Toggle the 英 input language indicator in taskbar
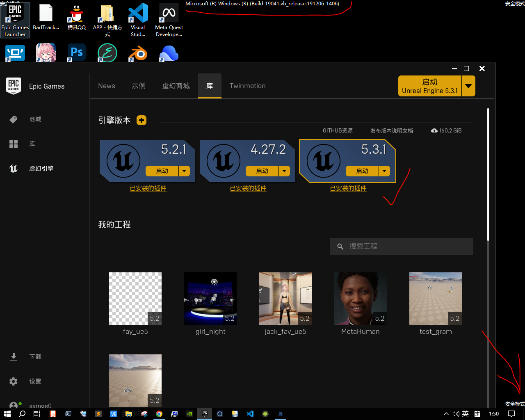The image size is (525, 420). point(465,414)
